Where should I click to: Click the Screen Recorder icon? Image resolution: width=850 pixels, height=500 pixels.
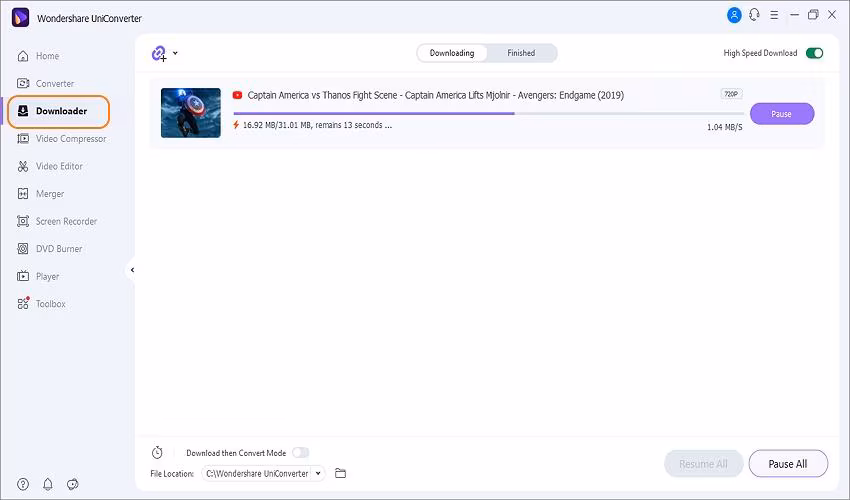click(23, 221)
